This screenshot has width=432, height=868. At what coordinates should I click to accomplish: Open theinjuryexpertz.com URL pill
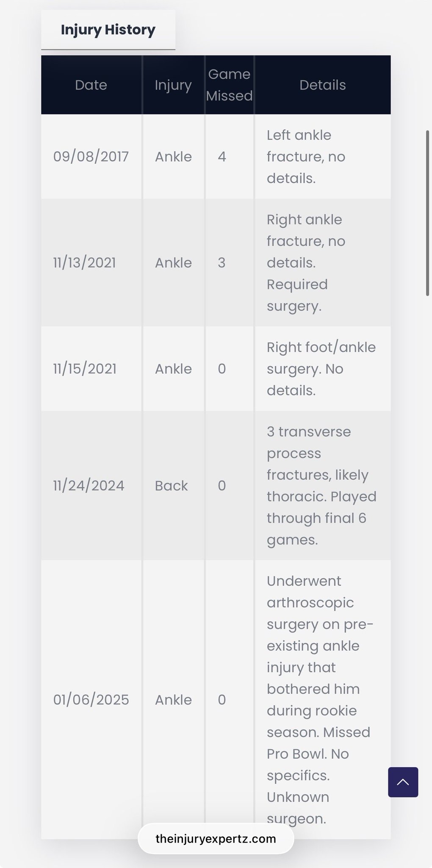216,838
